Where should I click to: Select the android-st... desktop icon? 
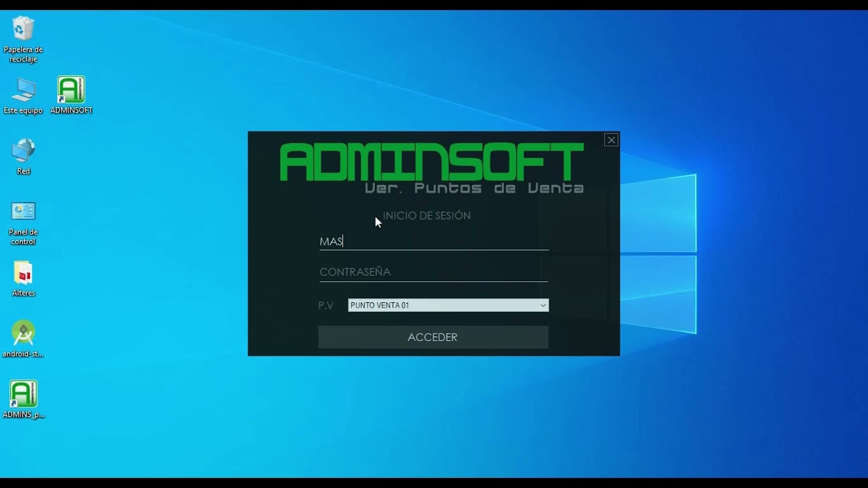pos(23,339)
